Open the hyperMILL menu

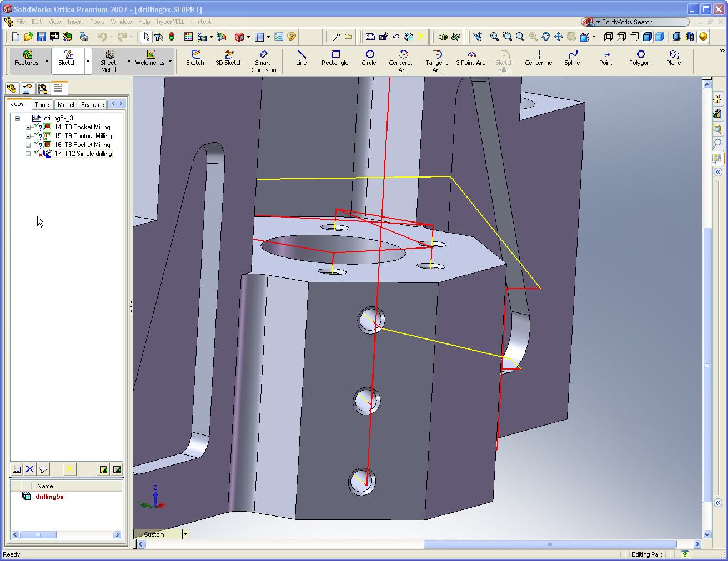pyautogui.click(x=170, y=22)
